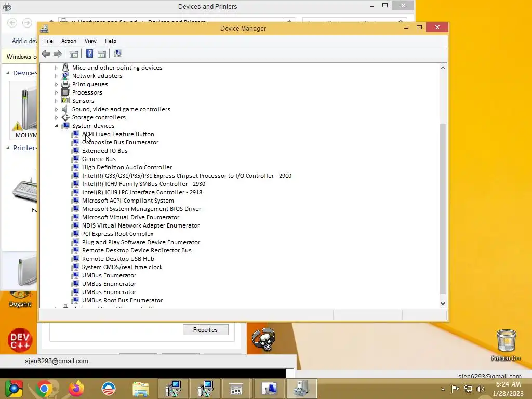Open the View menu
Viewport: 532px width, 399px height.
pos(90,41)
